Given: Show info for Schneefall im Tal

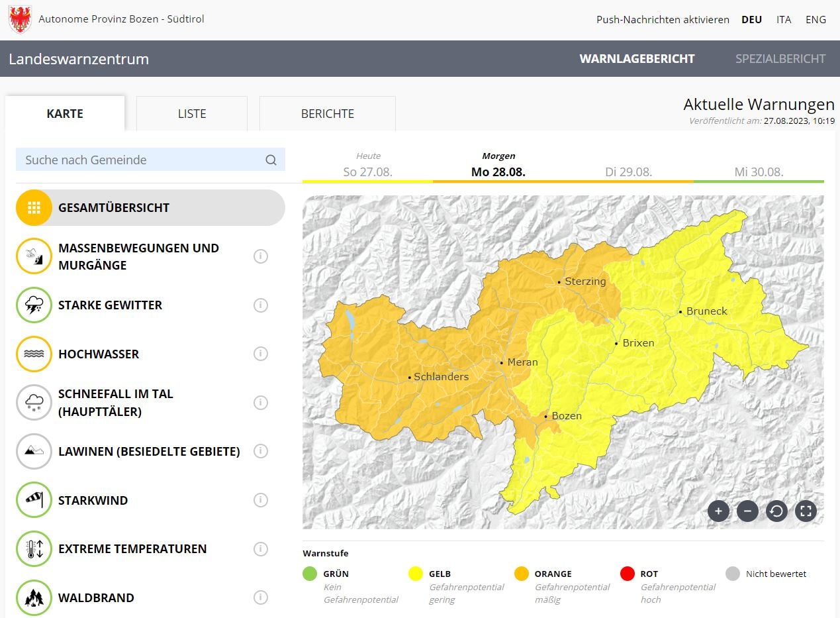Looking at the screenshot, I should tap(261, 403).
